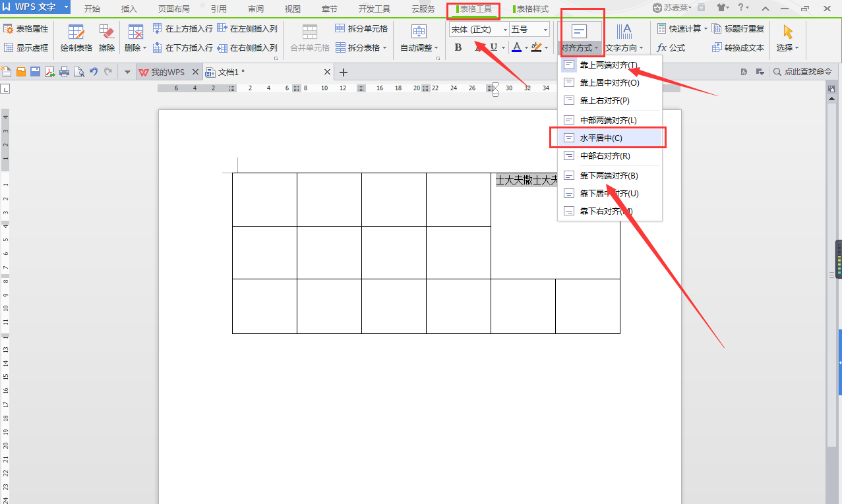The height and width of the screenshot is (504, 842).
Task: Switch to the 章节 tab
Action: point(329,9)
